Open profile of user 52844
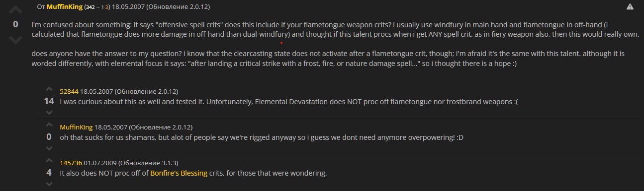644x191 pixels. tap(69, 92)
